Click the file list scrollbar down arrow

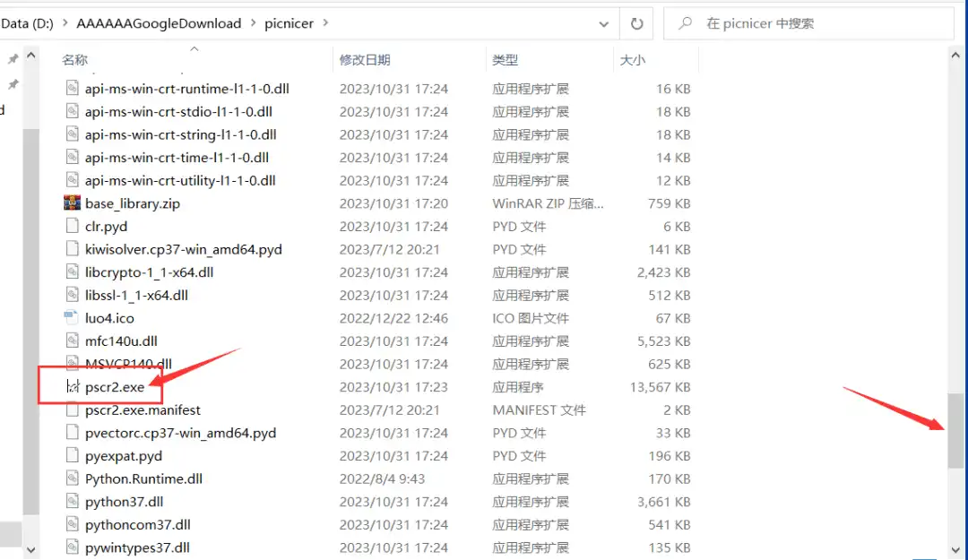(x=955, y=549)
